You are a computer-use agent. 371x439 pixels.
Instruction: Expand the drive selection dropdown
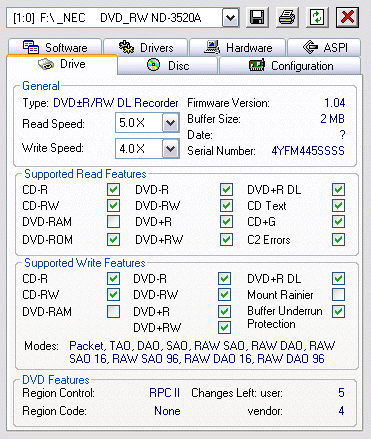(x=231, y=18)
